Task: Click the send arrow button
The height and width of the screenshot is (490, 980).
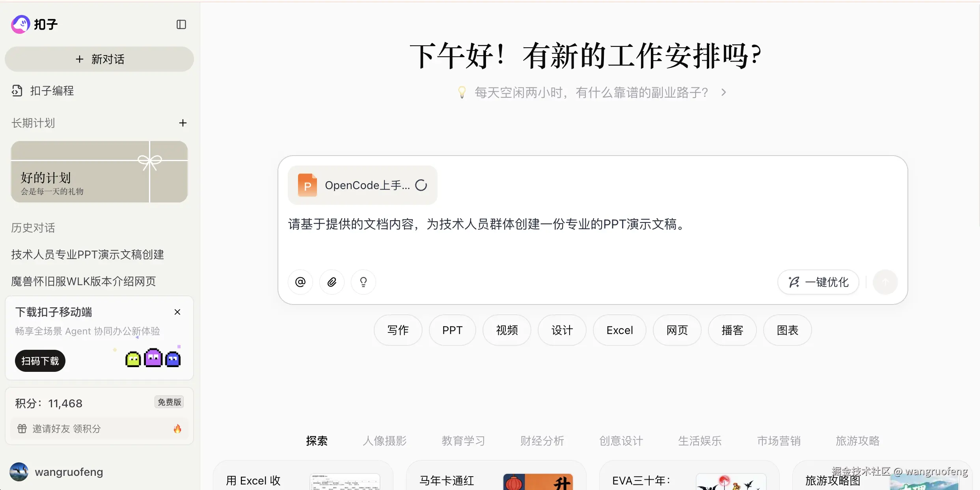Action: point(885,282)
